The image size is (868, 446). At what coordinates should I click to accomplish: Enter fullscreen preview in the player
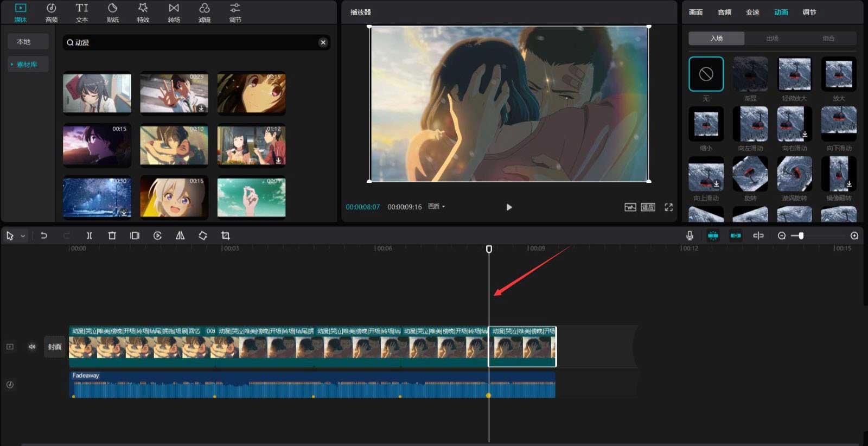point(668,207)
